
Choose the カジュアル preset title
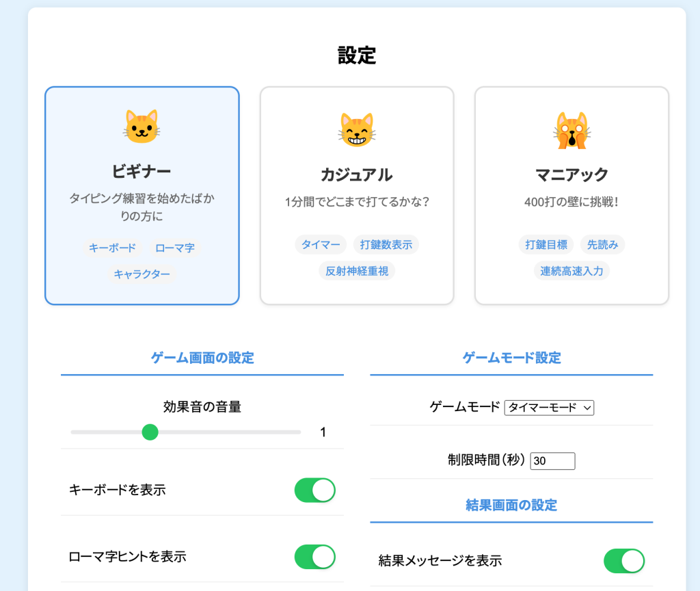(x=357, y=174)
